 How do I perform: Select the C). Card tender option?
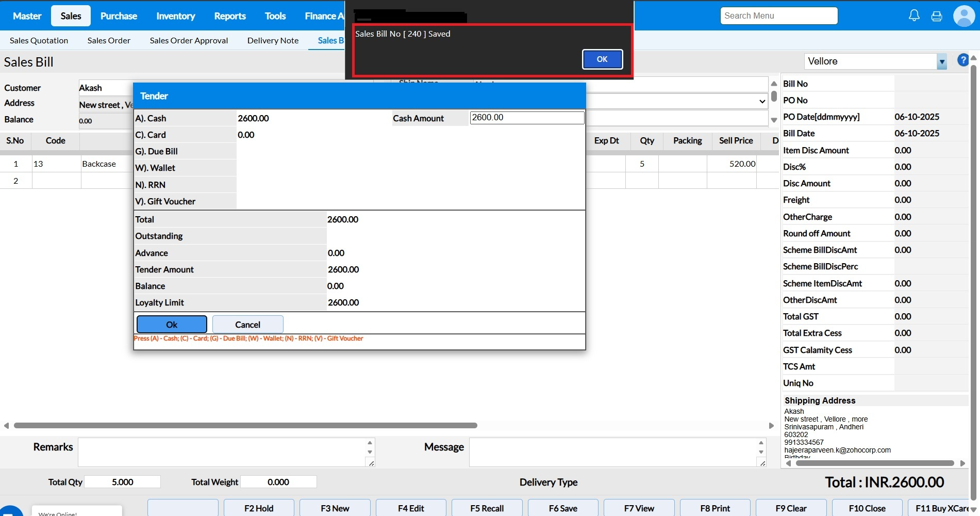point(185,135)
